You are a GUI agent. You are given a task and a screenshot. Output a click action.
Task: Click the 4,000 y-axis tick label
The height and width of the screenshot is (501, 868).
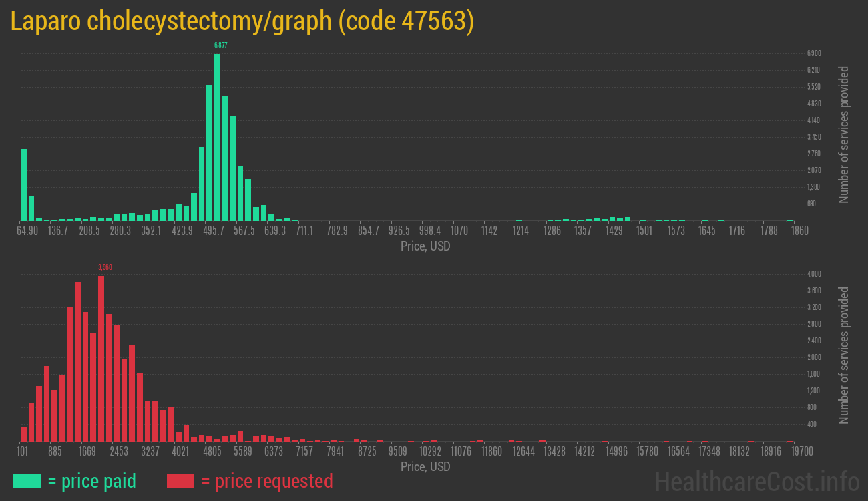coord(813,274)
